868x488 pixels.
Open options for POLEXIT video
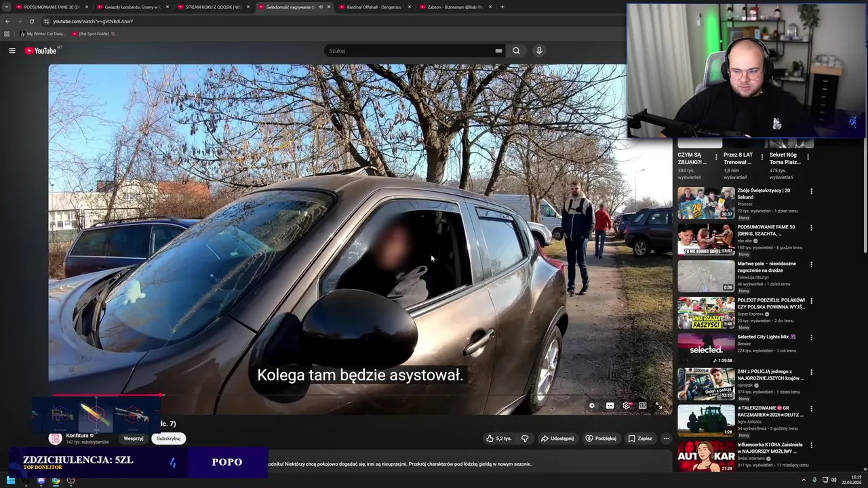pos(811,301)
